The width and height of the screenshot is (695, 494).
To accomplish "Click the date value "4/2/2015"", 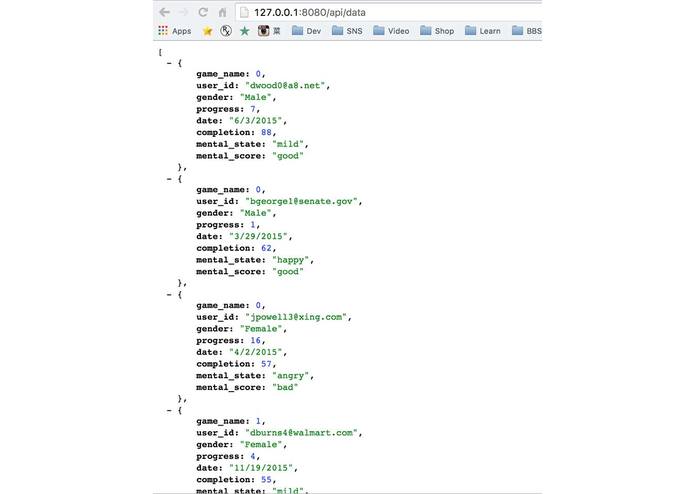I will (x=256, y=352).
